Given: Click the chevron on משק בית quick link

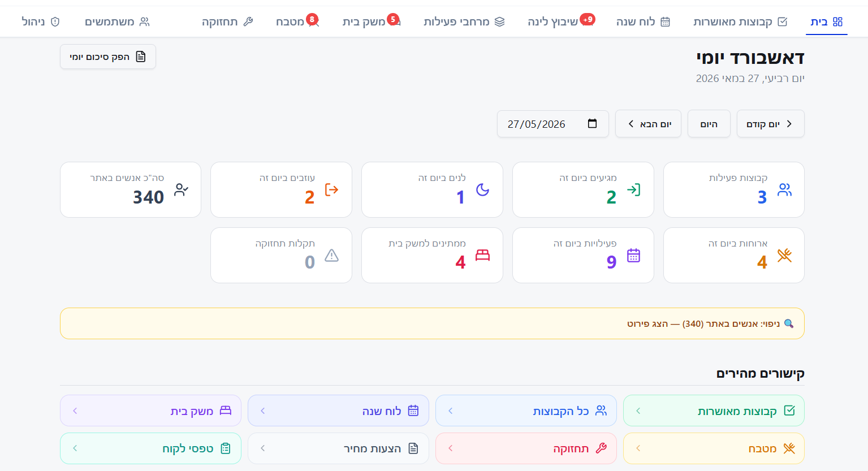Looking at the screenshot, I should click(x=75, y=410).
